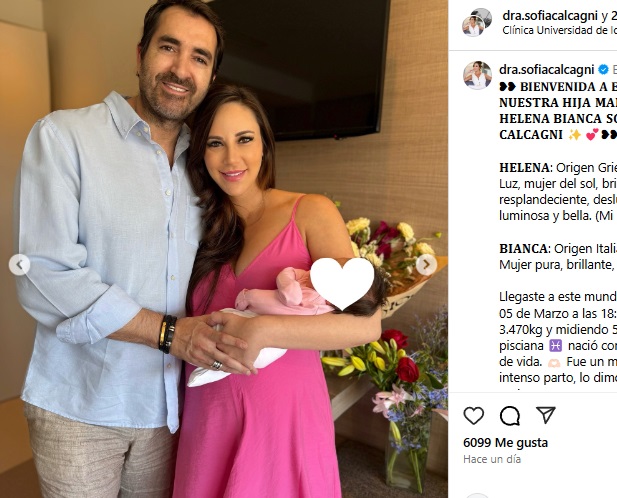This screenshot has width=617, height=498.
Task: Click the Hace un día timestamp
Action: click(x=492, y=459)
